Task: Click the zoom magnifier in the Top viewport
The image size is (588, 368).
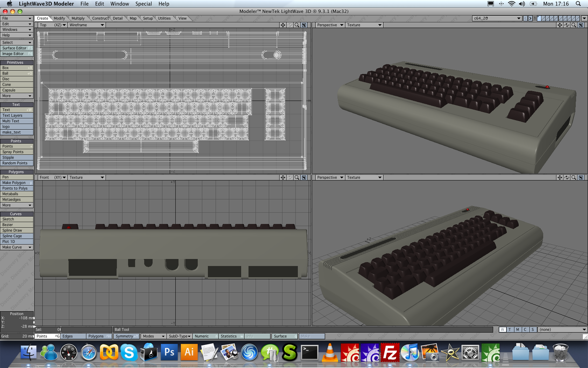Action: coord(297,25)
